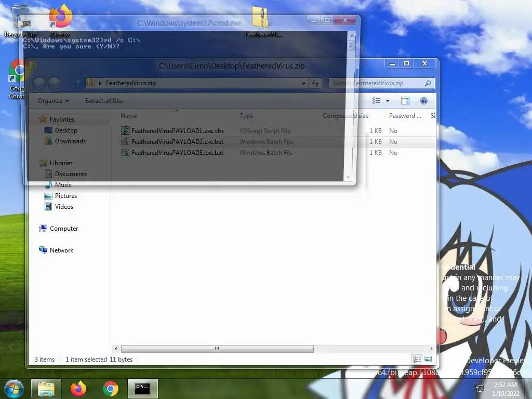532x399 pixels.
Task: Click the search magnifier icon
Action: (428, 83)
